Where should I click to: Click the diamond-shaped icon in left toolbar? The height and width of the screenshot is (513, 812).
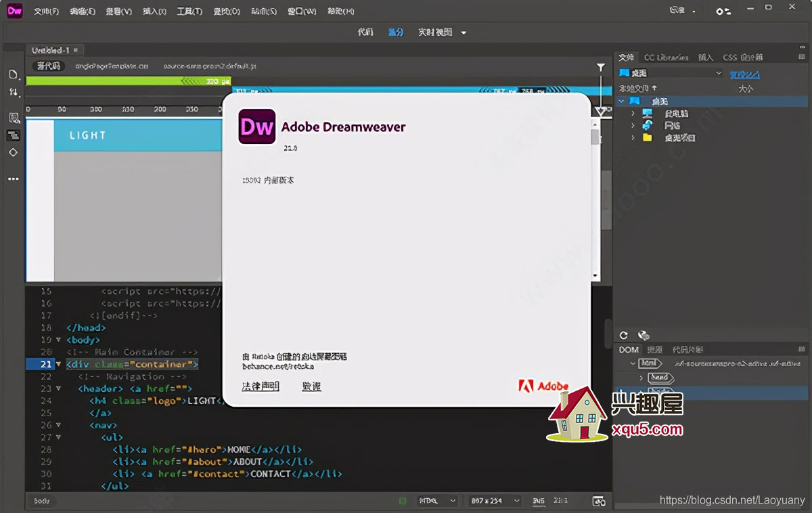point(13,152)
